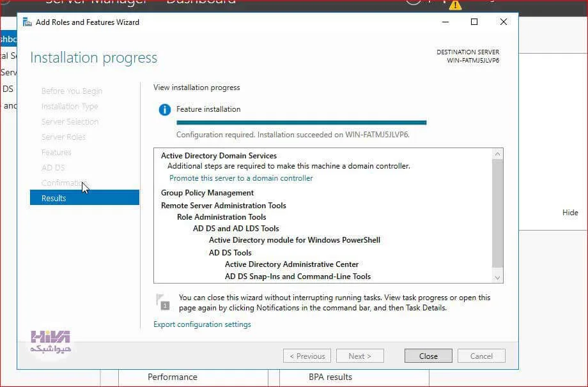Select the Confirmation step in sidebar
The width and height of the screenshot is (588, 387).
[64, 183]
